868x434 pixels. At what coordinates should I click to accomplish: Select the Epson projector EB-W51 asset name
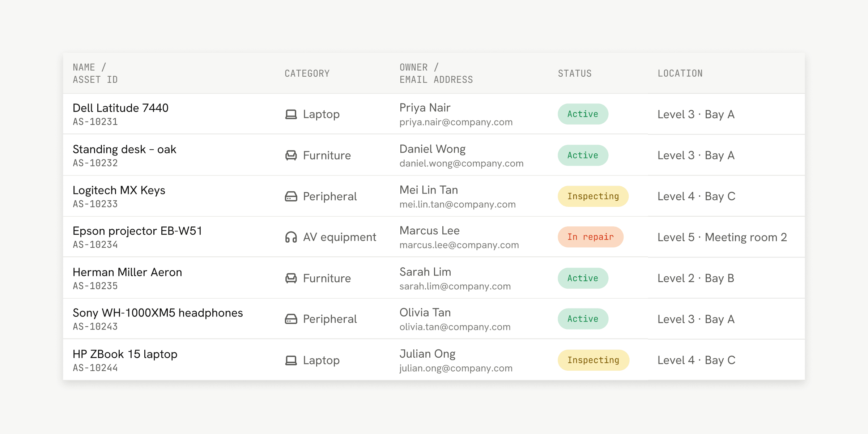(137, 231)
